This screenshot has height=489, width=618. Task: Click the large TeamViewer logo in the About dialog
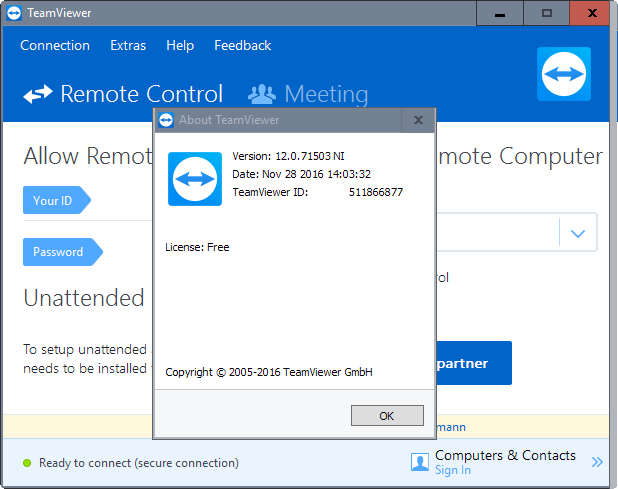(195, 179)
